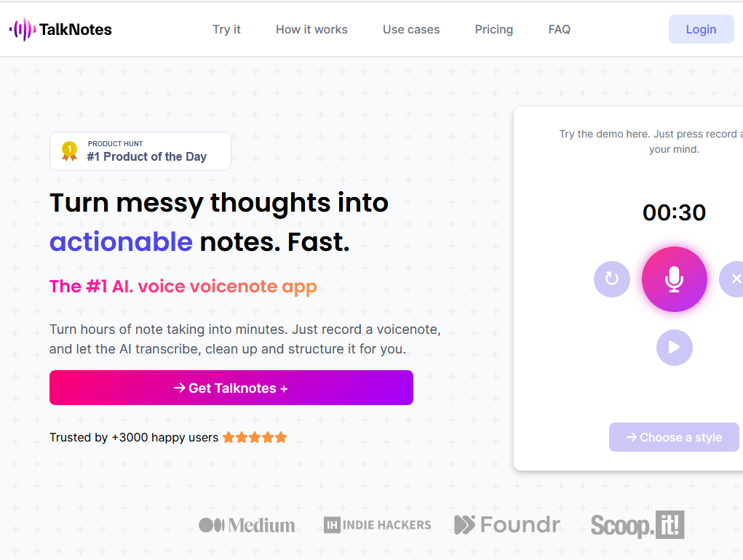Click the Foundr logo
743x560 pixels.
tap(507, 524)
